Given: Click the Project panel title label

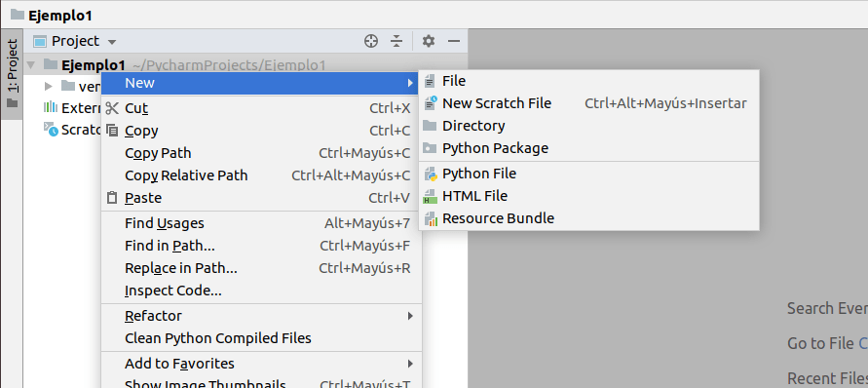Looking at the screenshot, I should tap(75, 41).
